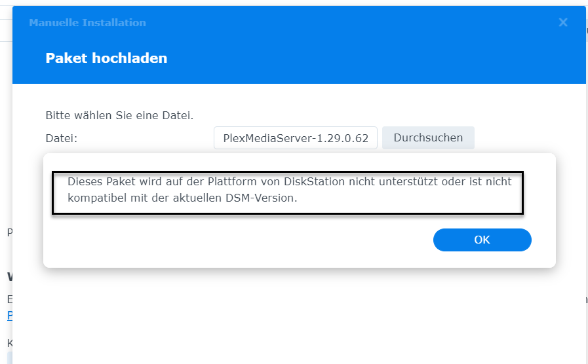This screenshot has width=588, height=364.
Task: Close the Manuelle Installation dialog with X
Action: click(x=563, y=22)
